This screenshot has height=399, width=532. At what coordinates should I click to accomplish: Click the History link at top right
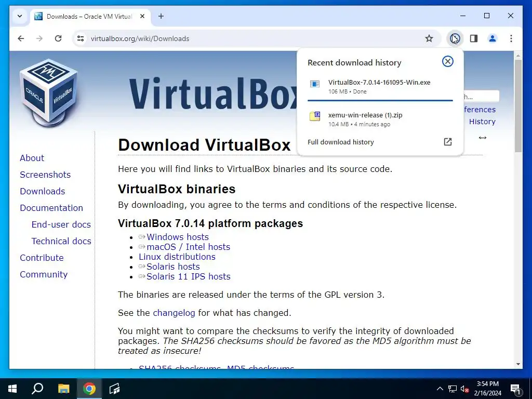coord(482,122)
